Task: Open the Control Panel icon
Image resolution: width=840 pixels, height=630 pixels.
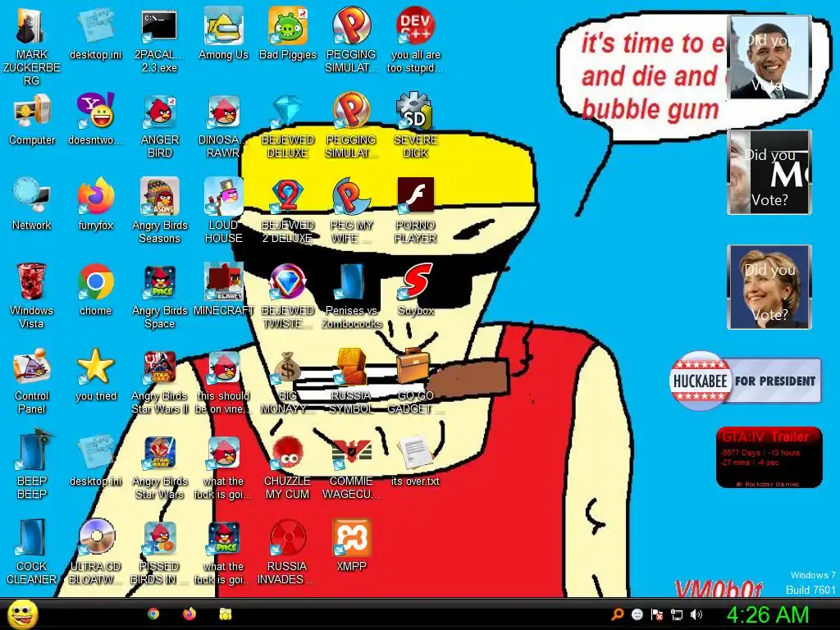Action: click(32, 367)
